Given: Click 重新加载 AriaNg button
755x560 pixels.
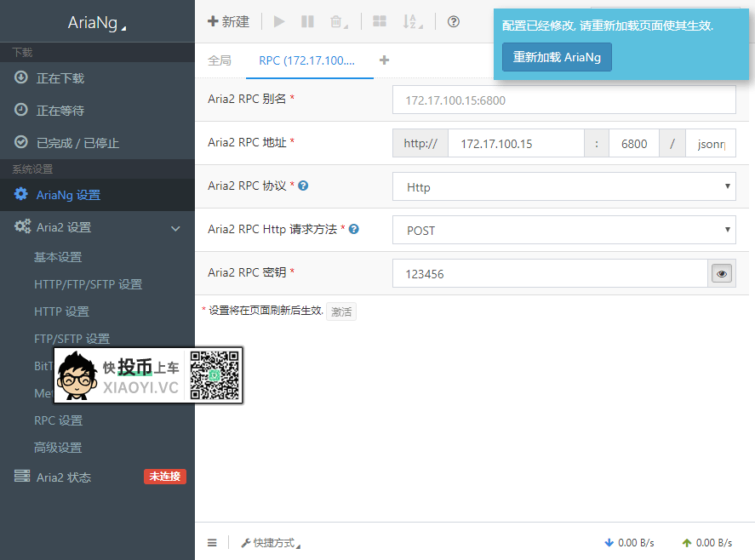Looking at the screenshot, I should [x=557, y=57].
